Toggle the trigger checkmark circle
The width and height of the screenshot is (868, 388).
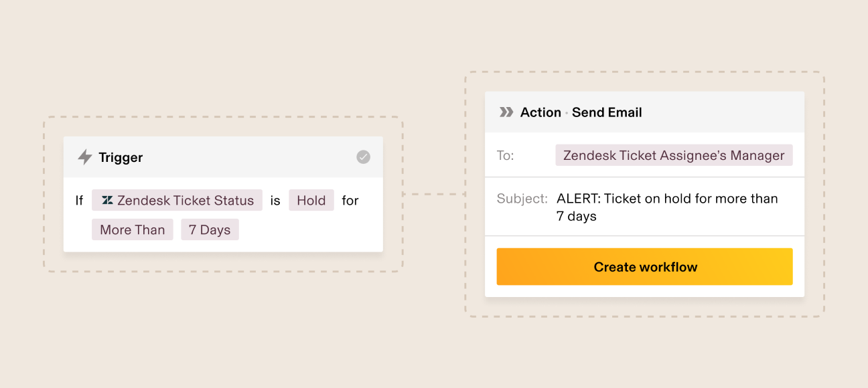click(x=363, y=157)
